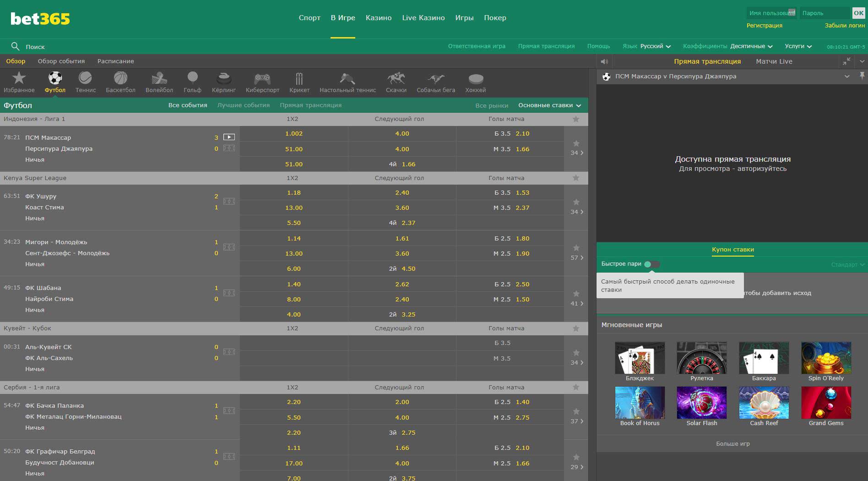Select the Скачки horse racing icon
This screenshot has width=868, height=481.
click(x=396, y=78)
